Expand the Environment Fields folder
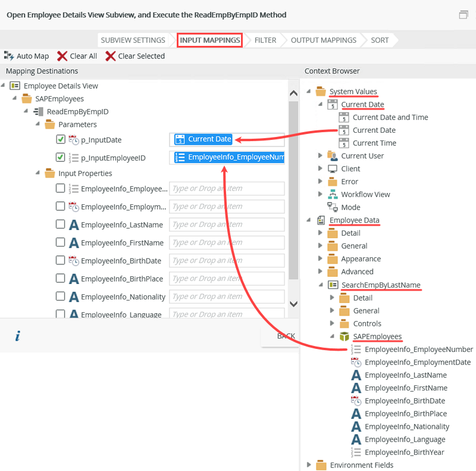 tap(309, 464)
